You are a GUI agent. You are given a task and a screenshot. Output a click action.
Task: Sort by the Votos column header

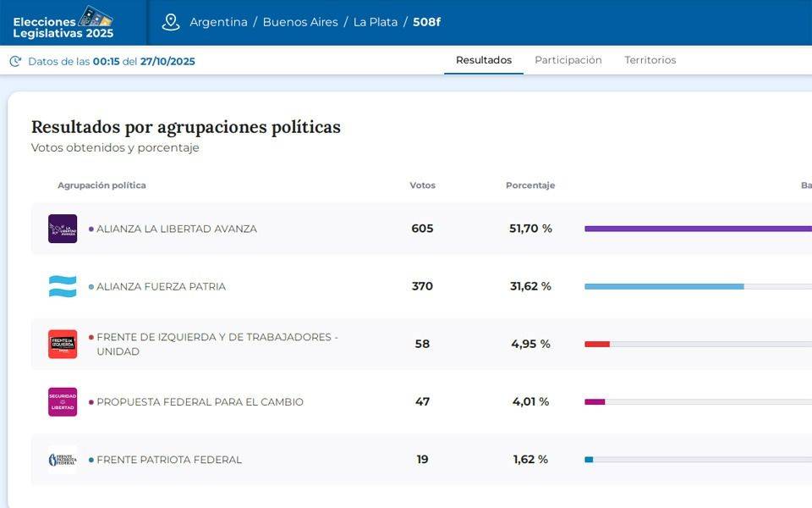pos(422,185)
